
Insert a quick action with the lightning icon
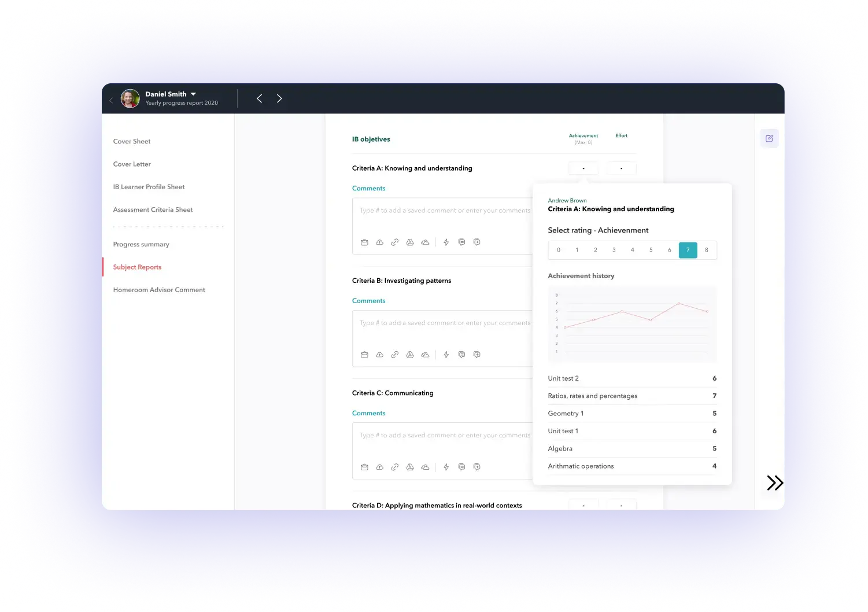pyautogui.click(x=446, y=242)
